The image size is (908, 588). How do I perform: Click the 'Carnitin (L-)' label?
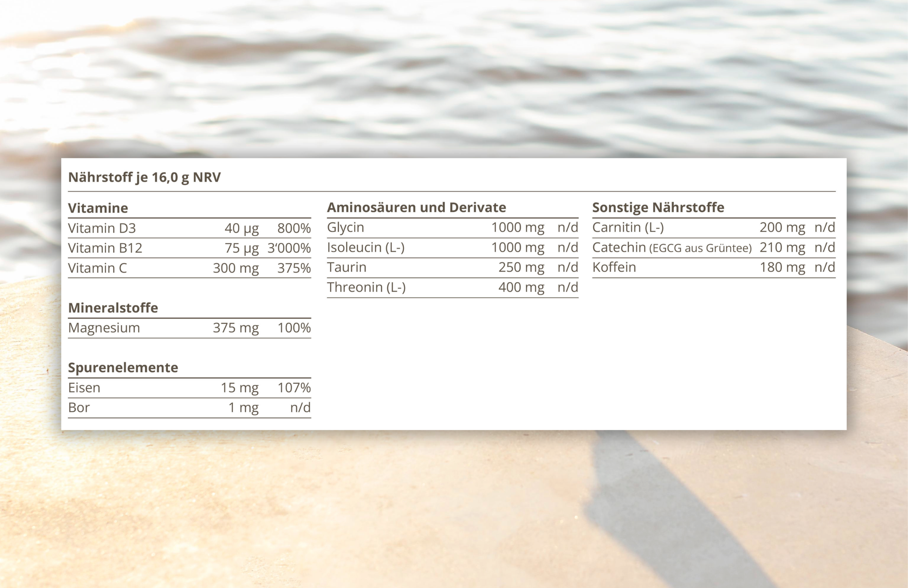(x=628, y=228)
